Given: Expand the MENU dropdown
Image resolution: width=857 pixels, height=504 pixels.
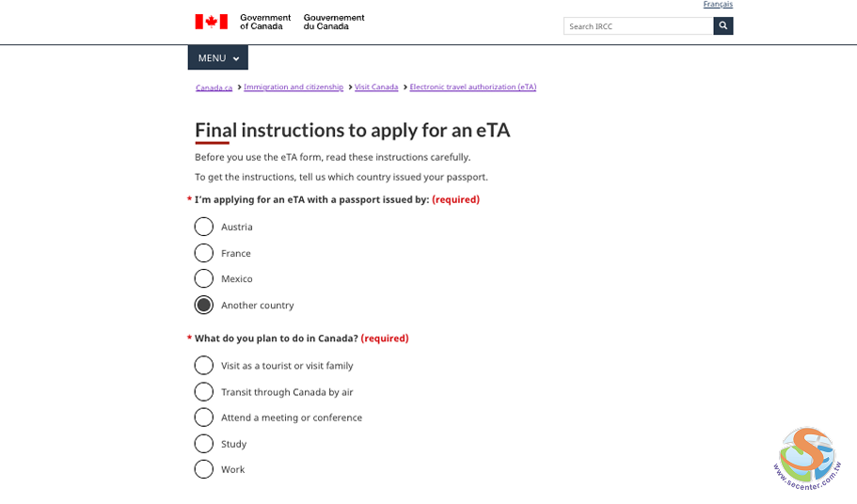Looking at the screenshot, I should 218,58.
